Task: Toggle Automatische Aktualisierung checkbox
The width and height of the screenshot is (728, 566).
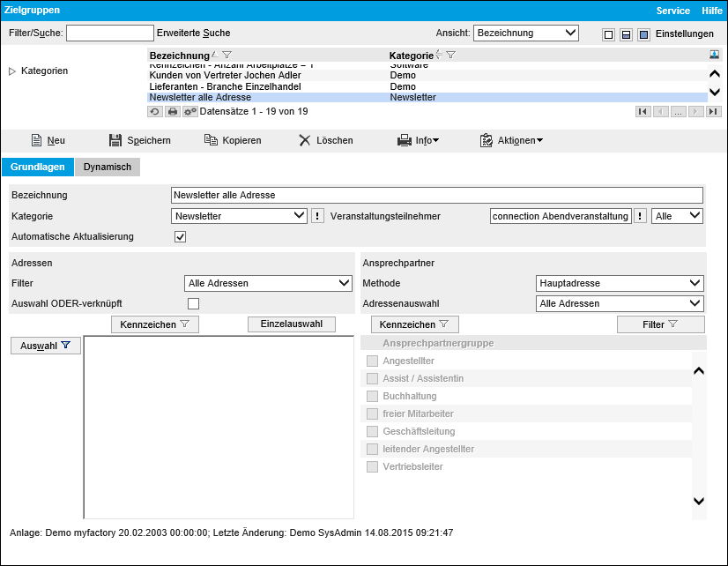Action: point(180,237)
